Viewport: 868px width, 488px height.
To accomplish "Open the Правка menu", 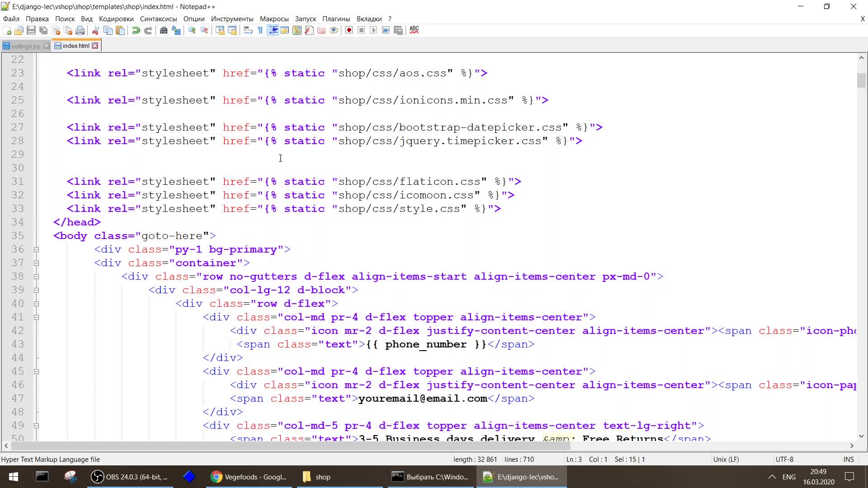I will pos(37,19).
